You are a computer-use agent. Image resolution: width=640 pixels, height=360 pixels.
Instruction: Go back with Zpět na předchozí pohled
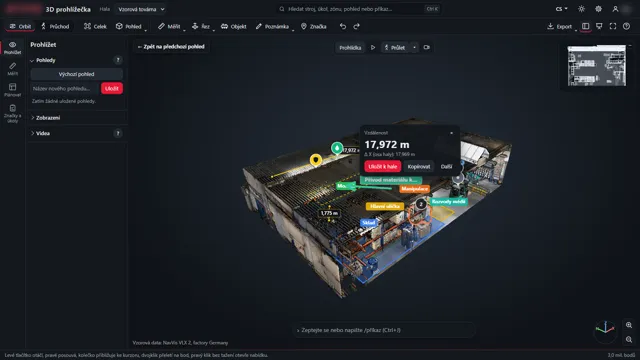click(171, 47)
